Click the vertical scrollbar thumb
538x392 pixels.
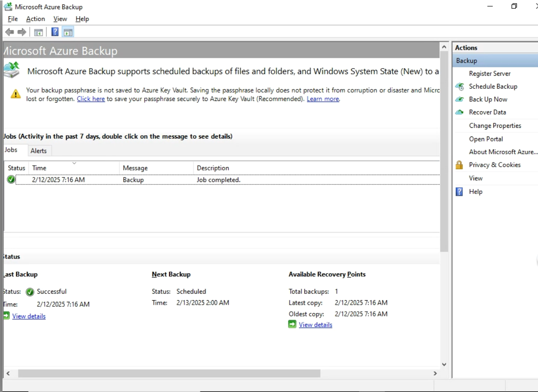tap(444, 152)
